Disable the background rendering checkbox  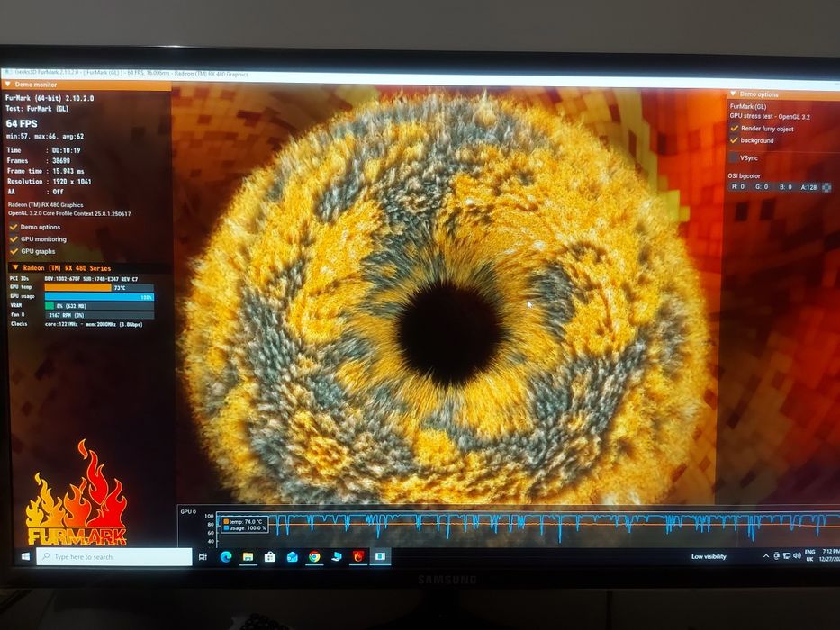pos(735,140)
